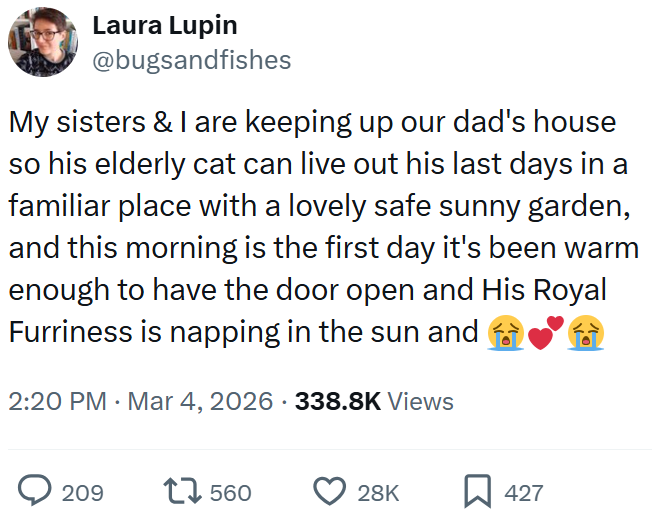Open Laura Lupin's profile picture
This screenshot has height=520, width=652.
(x=41, y=43)
